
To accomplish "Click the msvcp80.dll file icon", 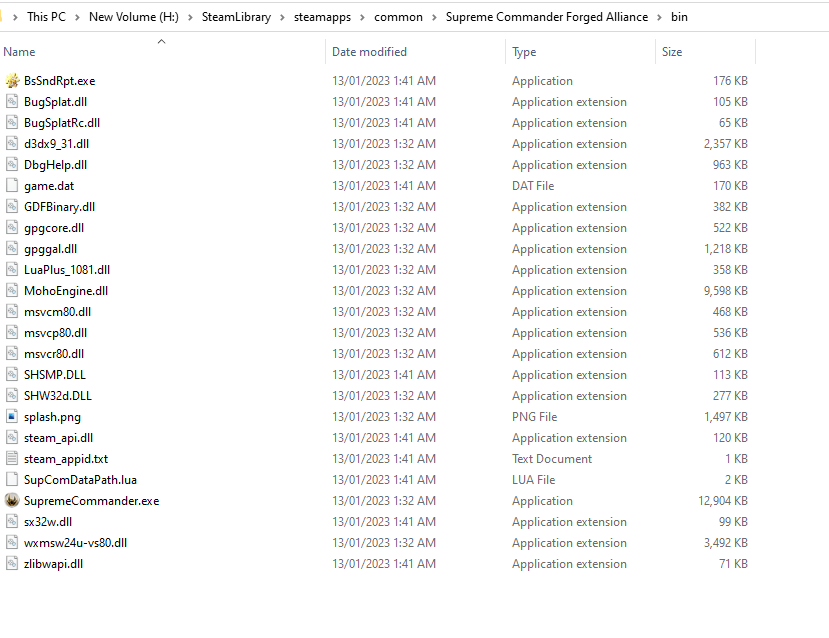I will tap(12, 333).
